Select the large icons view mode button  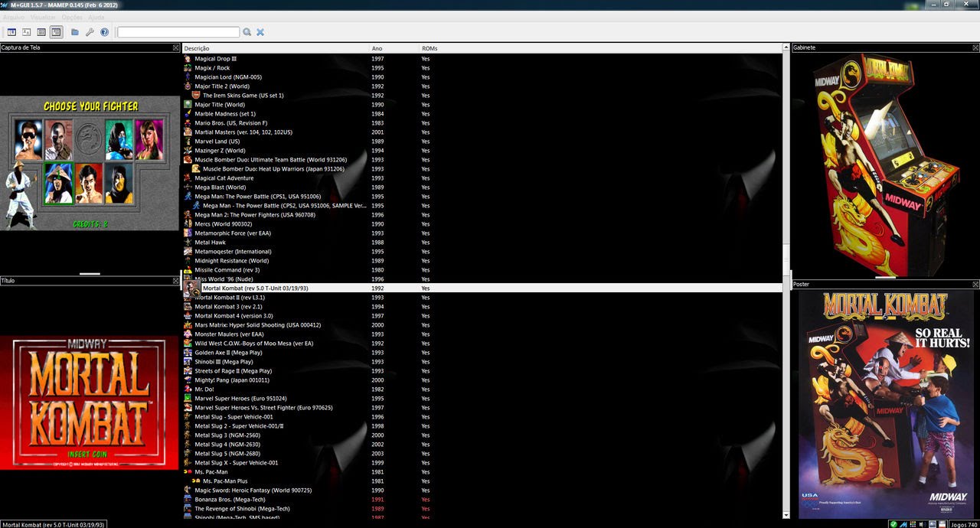tap(26, 32)
